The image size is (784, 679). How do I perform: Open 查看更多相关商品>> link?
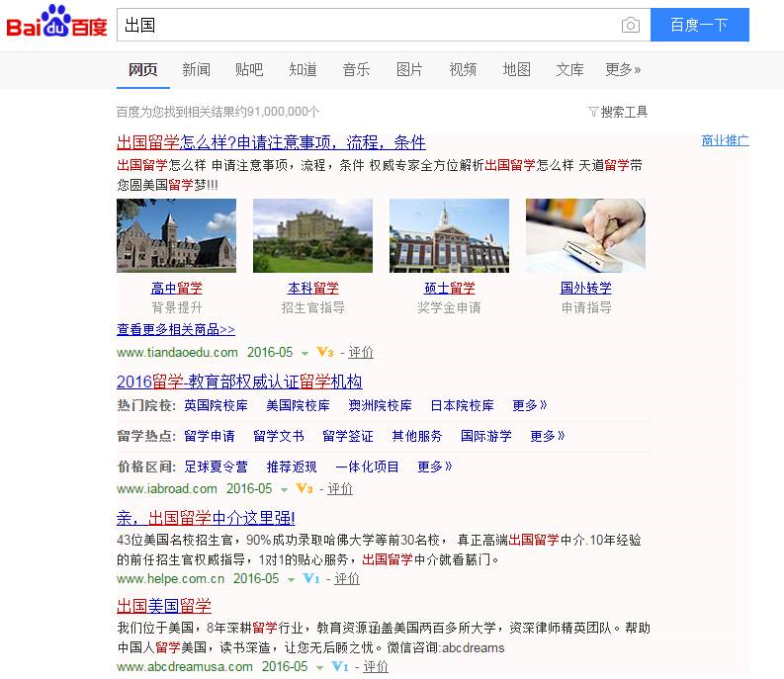point(176,329)
